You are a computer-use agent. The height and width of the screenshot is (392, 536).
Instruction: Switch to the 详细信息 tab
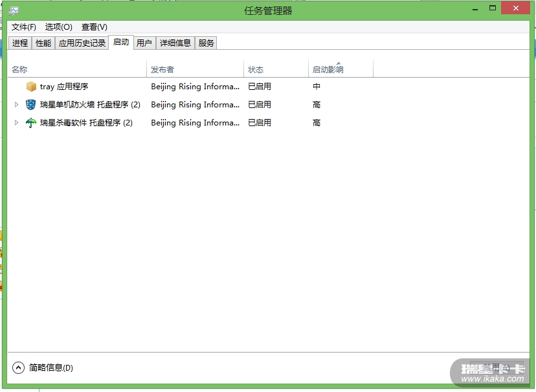pos(175,43)
